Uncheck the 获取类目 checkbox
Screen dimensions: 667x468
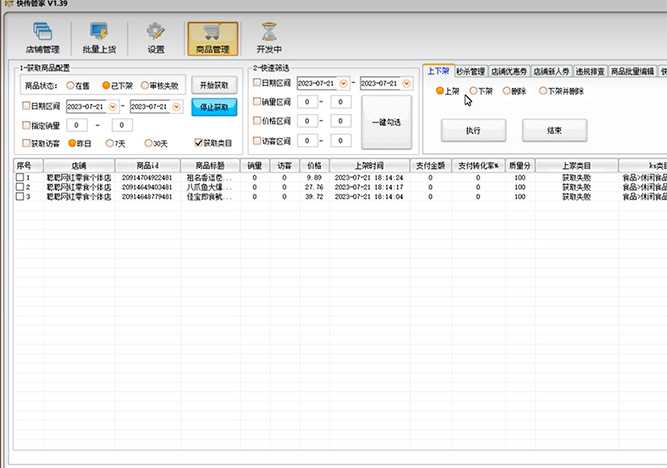(x=198, y=143)
